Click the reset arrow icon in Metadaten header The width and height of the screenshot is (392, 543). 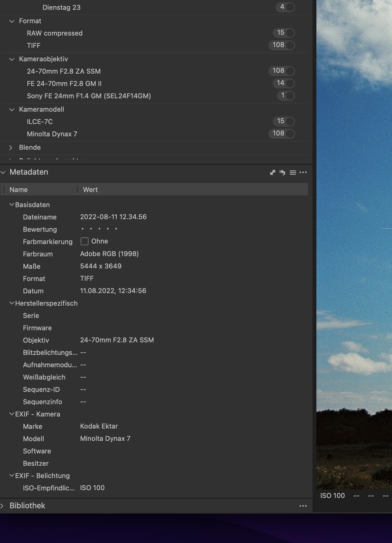(x=282, y=172)
